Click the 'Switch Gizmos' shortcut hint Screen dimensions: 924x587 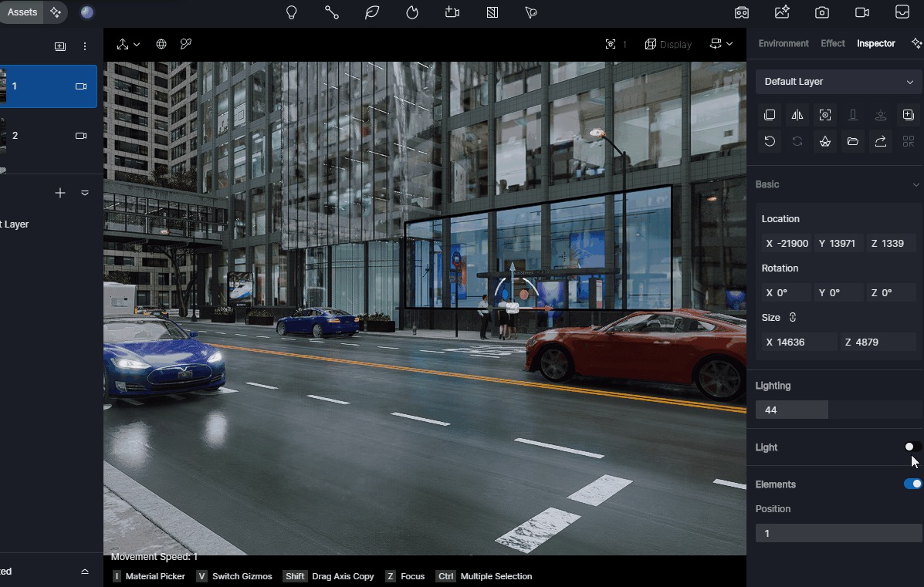point(235,576)
